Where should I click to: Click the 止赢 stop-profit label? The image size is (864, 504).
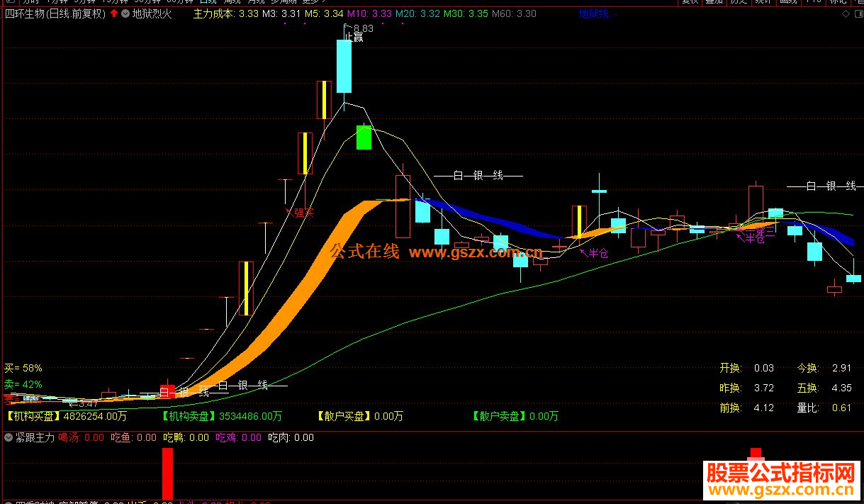click(x=354, y=37)
